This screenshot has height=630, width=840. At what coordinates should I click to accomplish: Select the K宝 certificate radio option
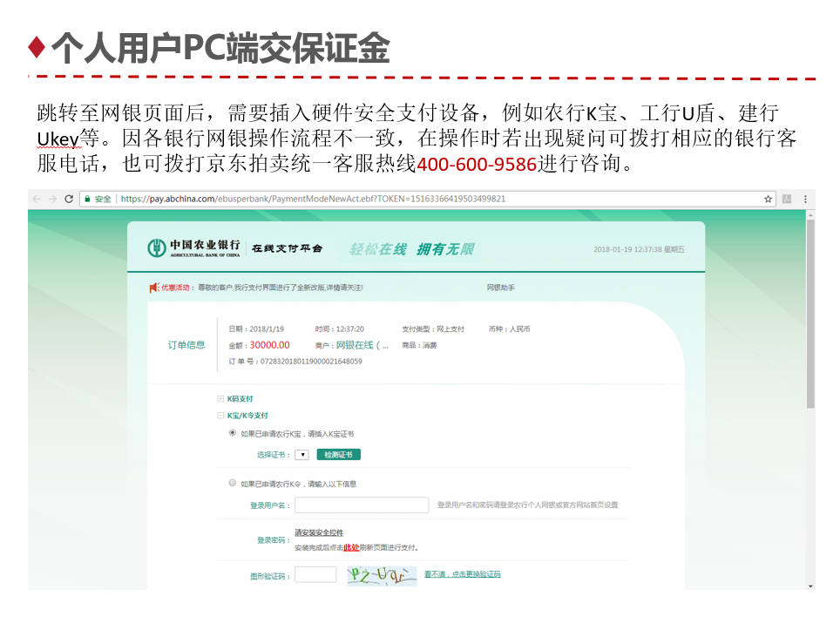click(233, 433)
